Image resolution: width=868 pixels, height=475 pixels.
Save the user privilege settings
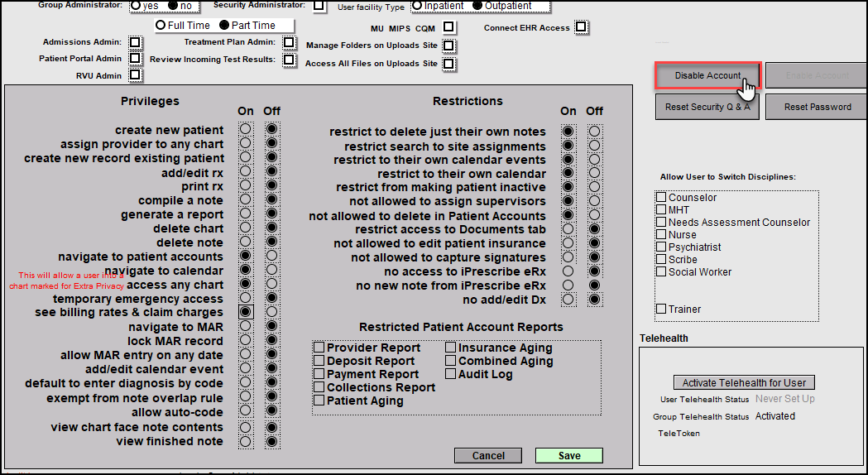coord(568,455)
